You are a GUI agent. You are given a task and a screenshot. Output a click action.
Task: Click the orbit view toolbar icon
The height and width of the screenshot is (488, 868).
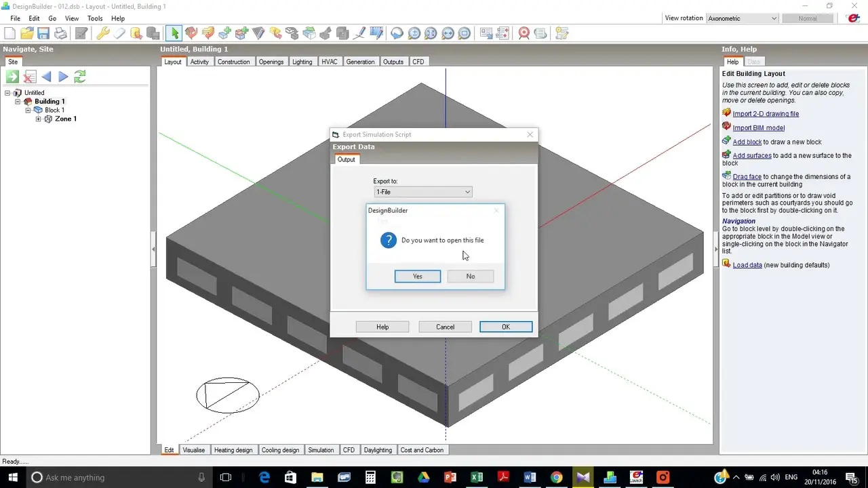(x=397, y=33)
